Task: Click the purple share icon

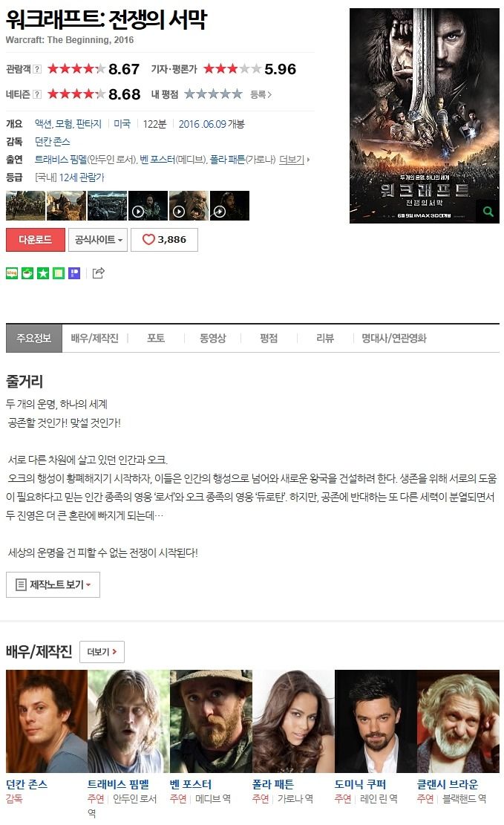Action: click(75, 273)
